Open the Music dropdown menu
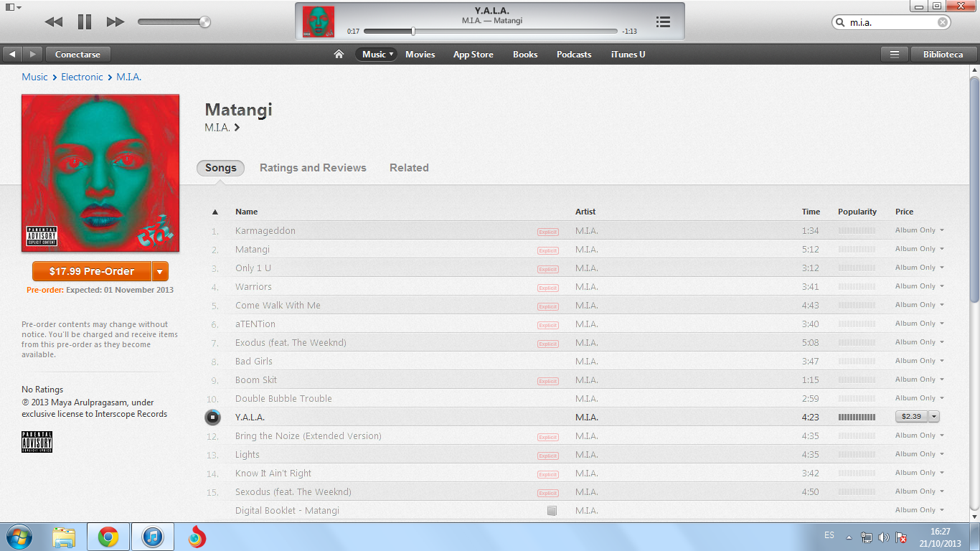This screenshot has width=980, height=551. 377,54
